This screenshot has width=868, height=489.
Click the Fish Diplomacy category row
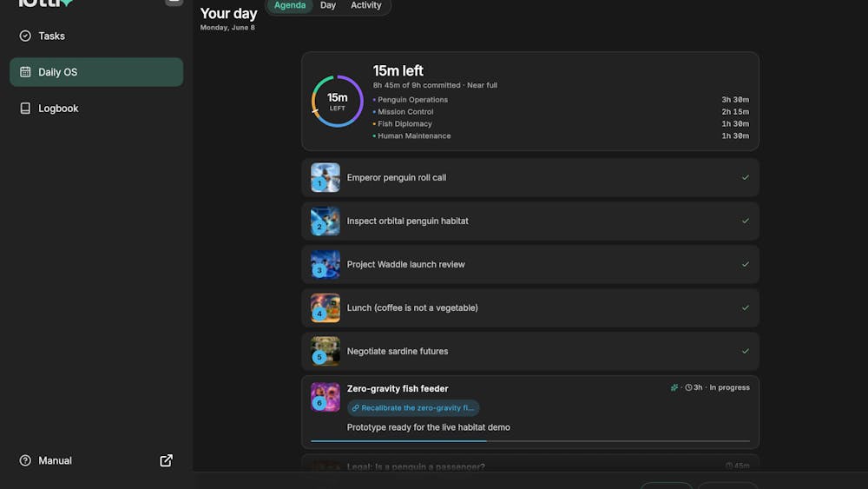coord(560,124)
